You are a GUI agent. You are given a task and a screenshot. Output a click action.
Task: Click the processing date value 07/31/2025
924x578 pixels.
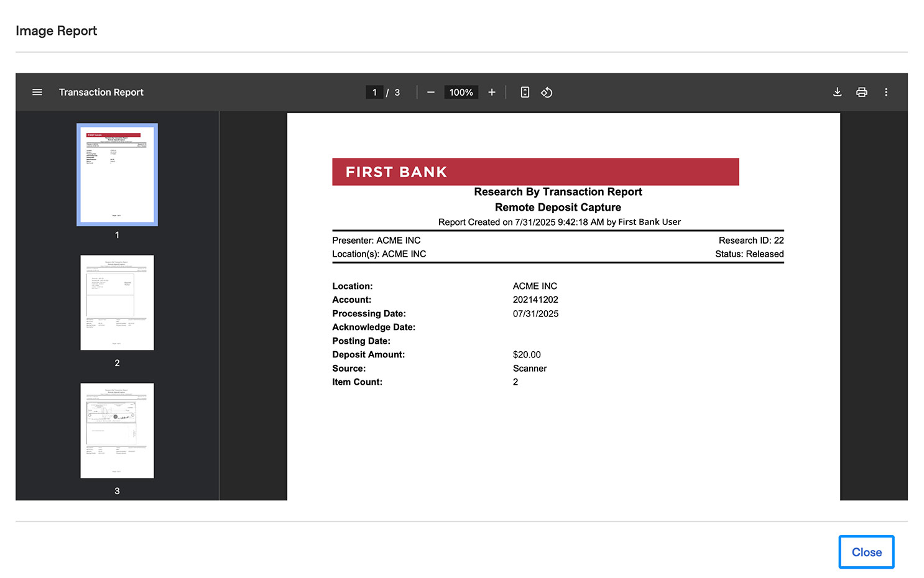point(535,314)
